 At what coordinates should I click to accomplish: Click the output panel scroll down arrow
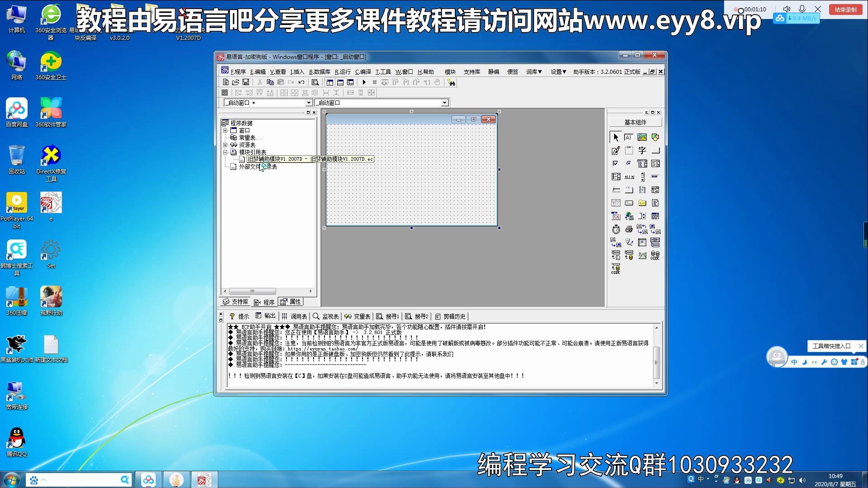pos(657,383)
